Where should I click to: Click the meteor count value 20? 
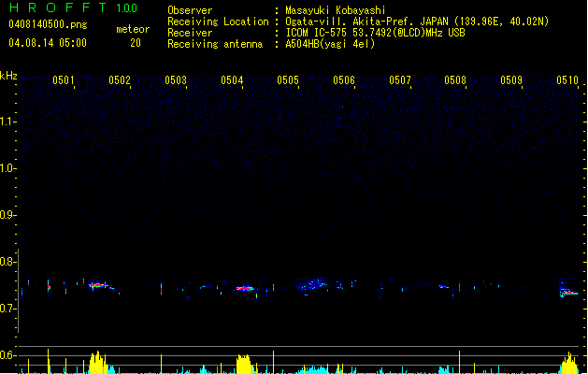136,43
